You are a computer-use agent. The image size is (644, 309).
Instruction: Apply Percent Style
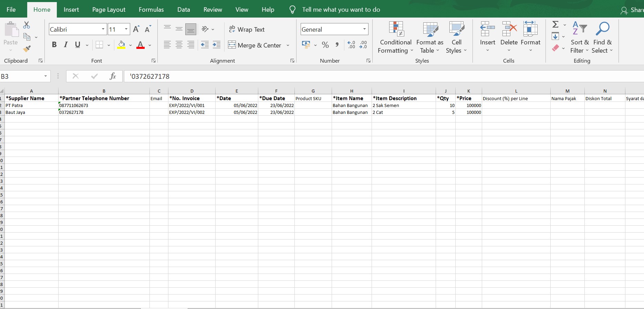325,45
